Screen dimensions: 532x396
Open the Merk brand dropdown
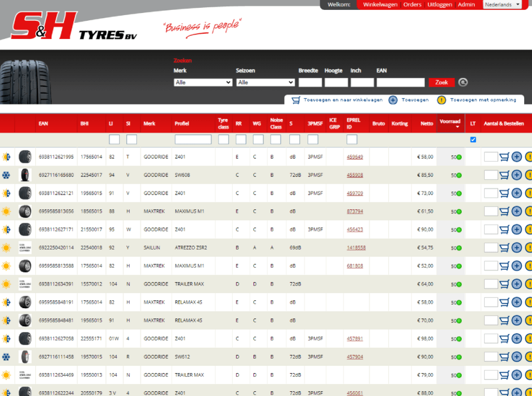pos(203,83)
